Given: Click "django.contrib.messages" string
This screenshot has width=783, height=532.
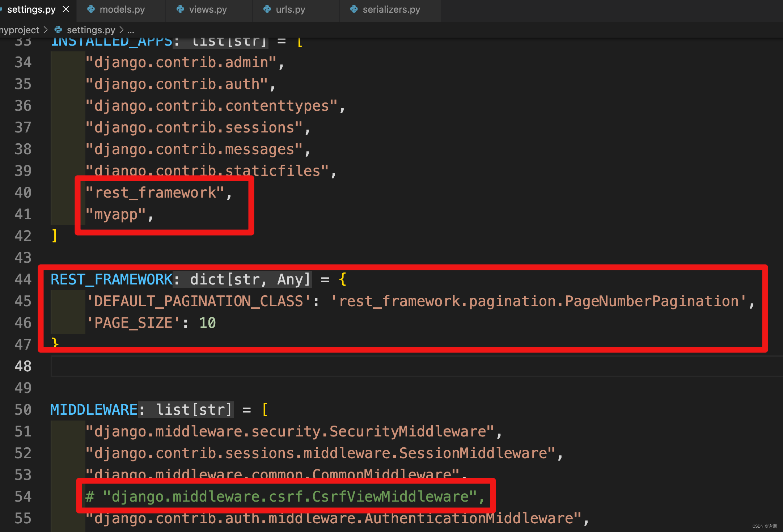Looking at the screenshot, I should [194, 149].
